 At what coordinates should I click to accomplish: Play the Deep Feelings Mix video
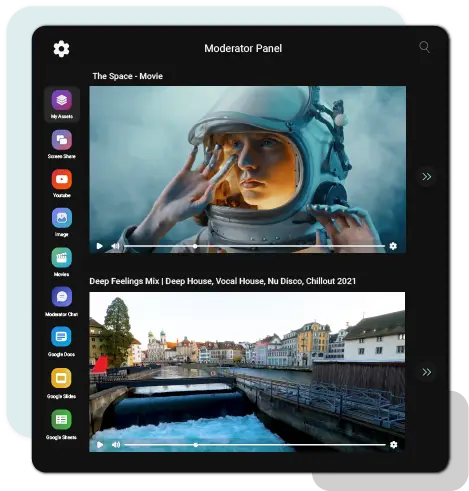pos(100,445)
